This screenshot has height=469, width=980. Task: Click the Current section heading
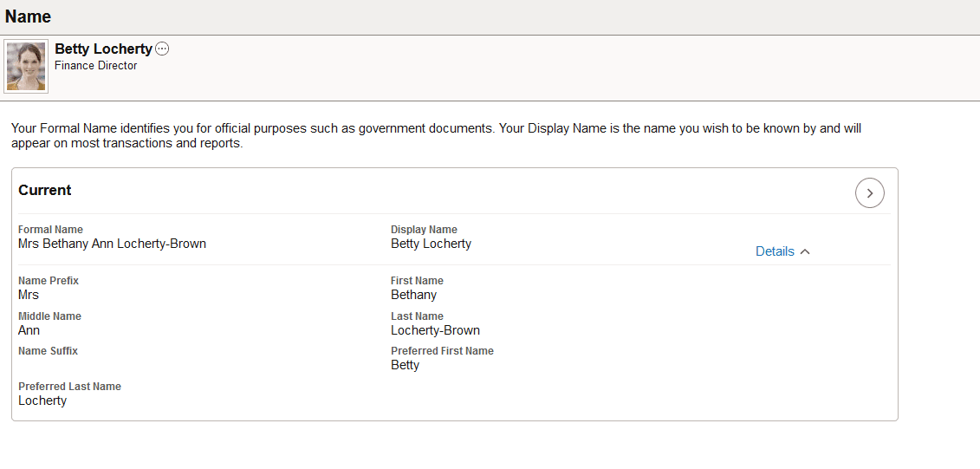pos(45,191)
